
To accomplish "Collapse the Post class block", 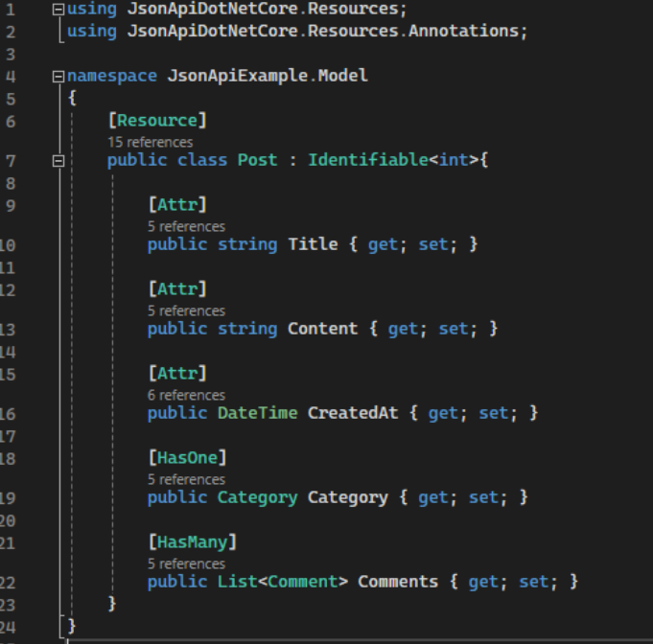I will pyautogui.click(x=58, y=161).
